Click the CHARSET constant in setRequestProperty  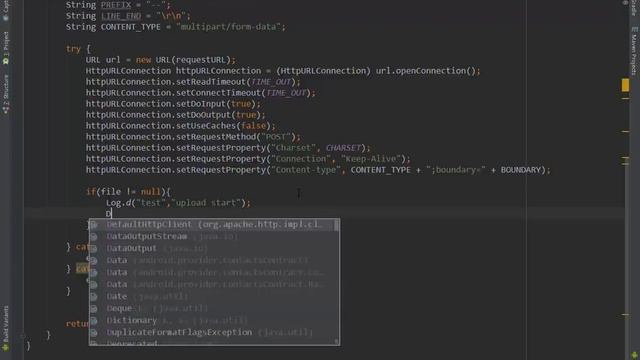click(343, 148)
